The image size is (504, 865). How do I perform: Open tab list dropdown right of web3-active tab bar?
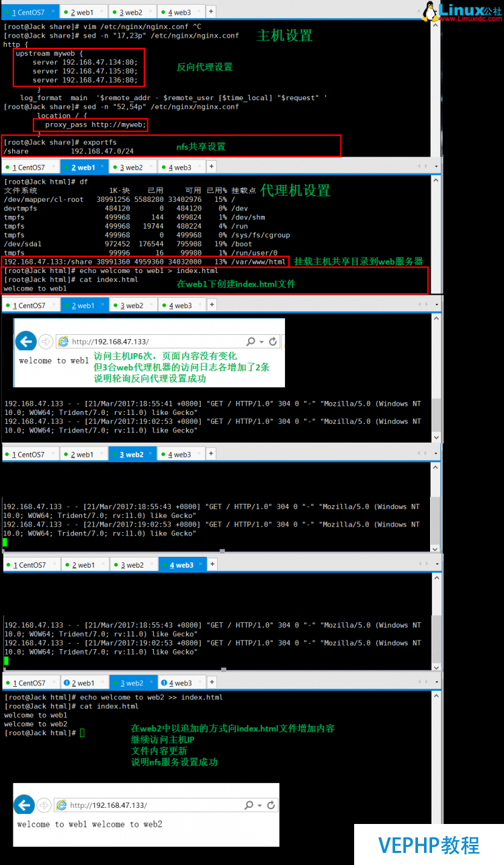click(437, 565)
